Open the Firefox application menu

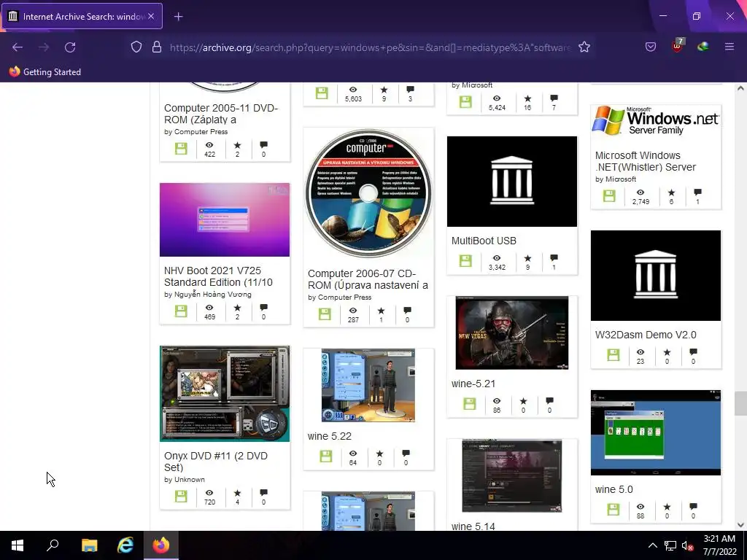pyautogui.click(x=729, y=47)
